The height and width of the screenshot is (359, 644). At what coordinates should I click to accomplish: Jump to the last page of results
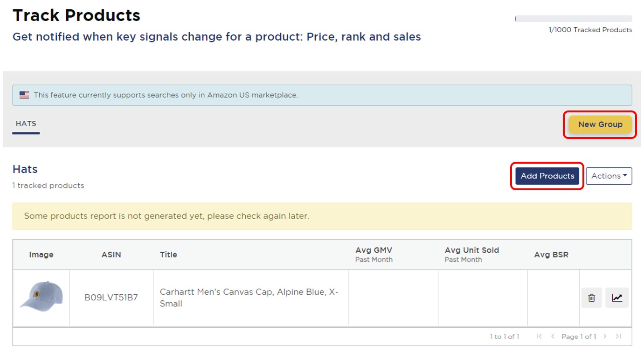618,336
